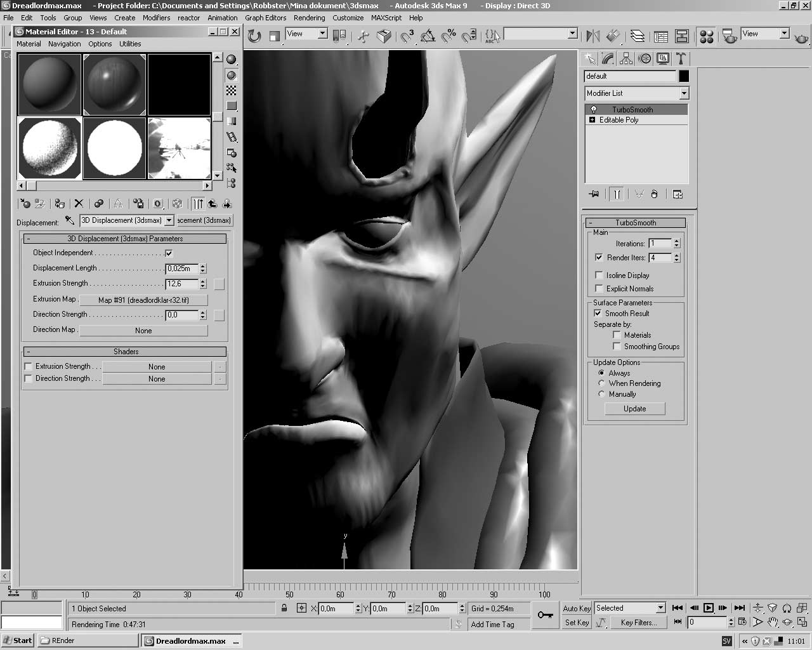The image size is (812, 650).
Task: Open the Rendering menu
Action: pyautogui.click(x=309, y=18)
